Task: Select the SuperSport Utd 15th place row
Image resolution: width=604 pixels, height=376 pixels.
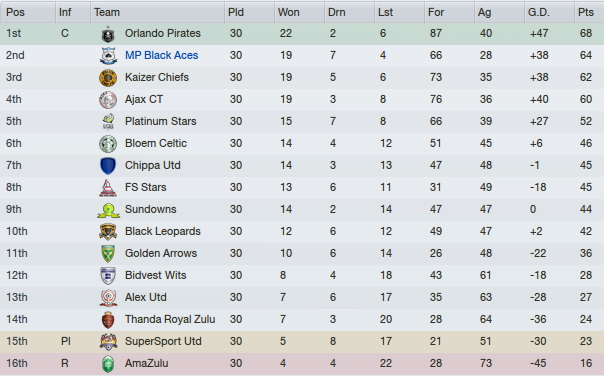Action: (302, 342)
